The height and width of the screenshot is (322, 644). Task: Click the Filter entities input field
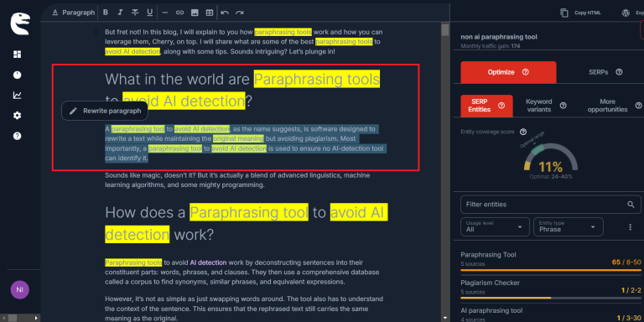tap(550, 205)
